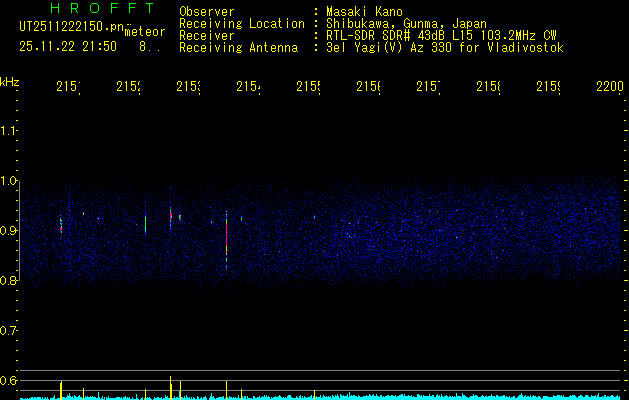Image resolution: width=629 pixels, height=400 pixels.
Task: Click the leftmost meteor echo in spectrogram
Action: point(61,223)
